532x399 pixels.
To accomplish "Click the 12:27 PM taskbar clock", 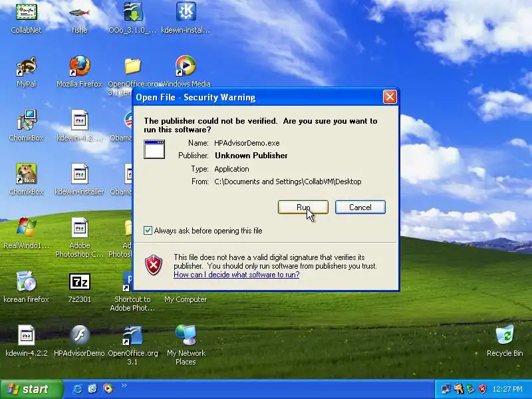I will tap(507, 389).
